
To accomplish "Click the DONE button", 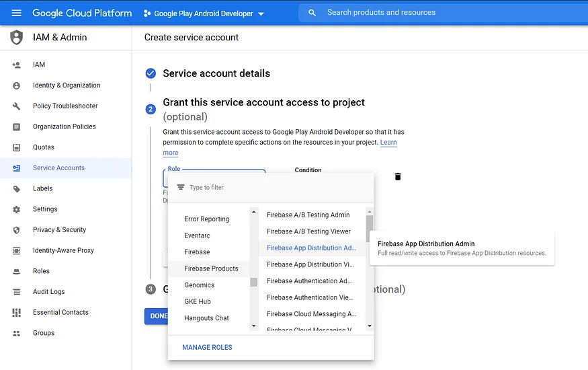I will (157, 316).
